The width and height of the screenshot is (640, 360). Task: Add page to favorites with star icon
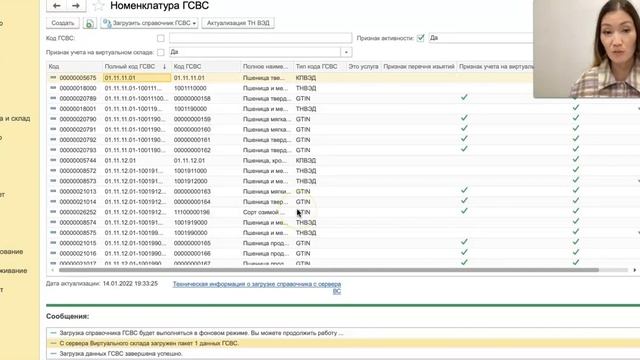click(98, 6)
